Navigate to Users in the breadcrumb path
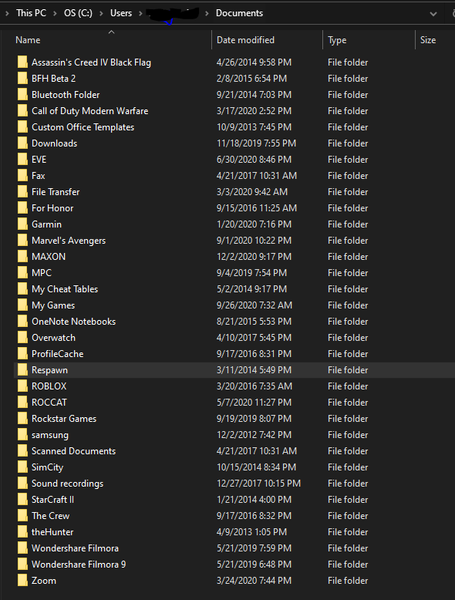The image size is (455, 600). click(x=121, y=13)
